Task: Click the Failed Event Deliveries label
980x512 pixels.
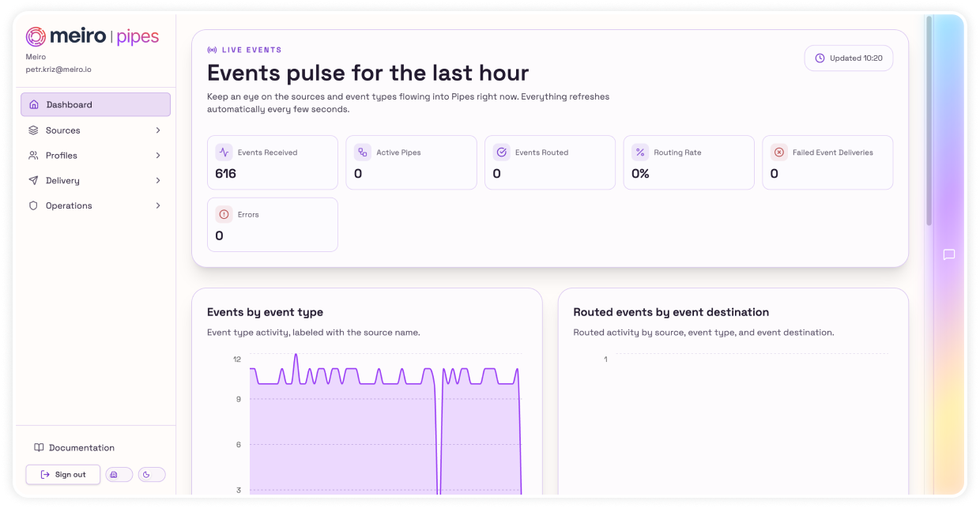Action: click(833, 152)
